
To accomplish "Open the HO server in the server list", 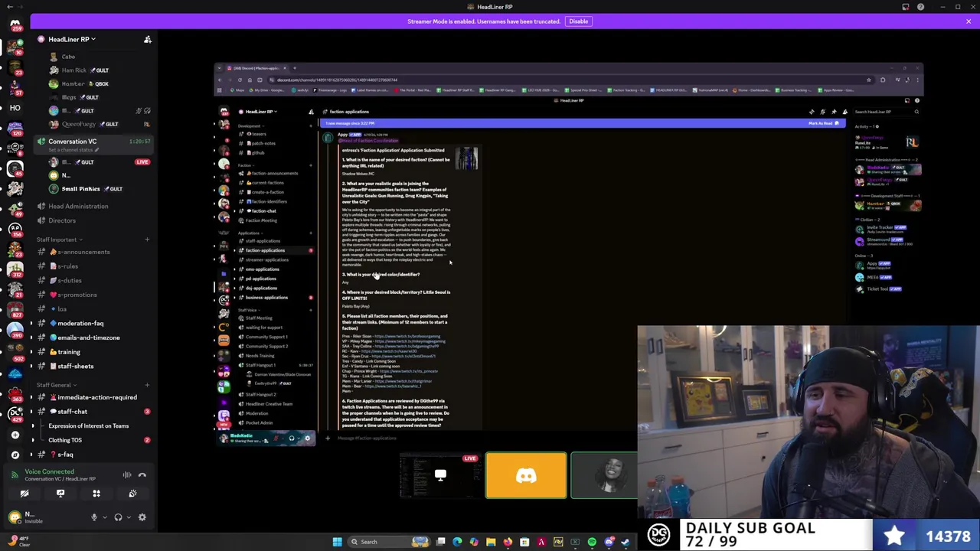I will pos(15,108).
